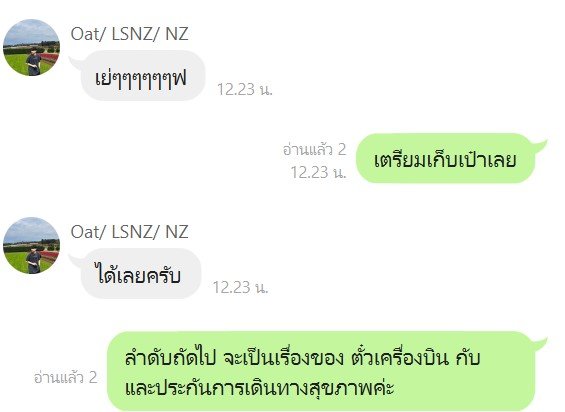Viewport: 565px width, 412px height.
Task: Click the tail of the ได้เลยครับ bubble
Action: tap(77, 260)
